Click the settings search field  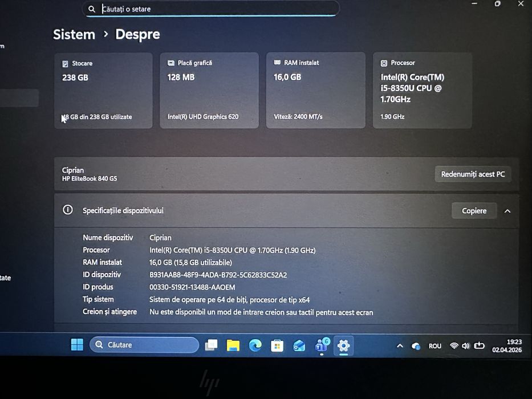tap(211, 9)
